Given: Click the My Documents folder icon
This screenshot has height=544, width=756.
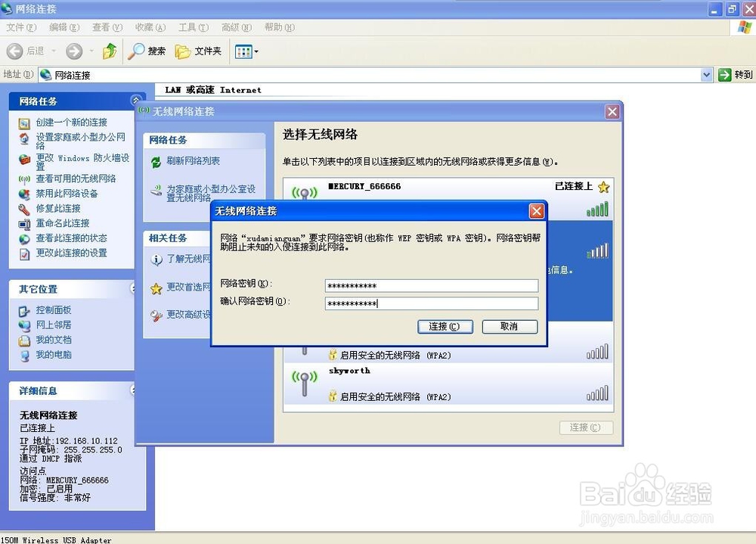Looking at the screenshot, I should coord(25,340).
